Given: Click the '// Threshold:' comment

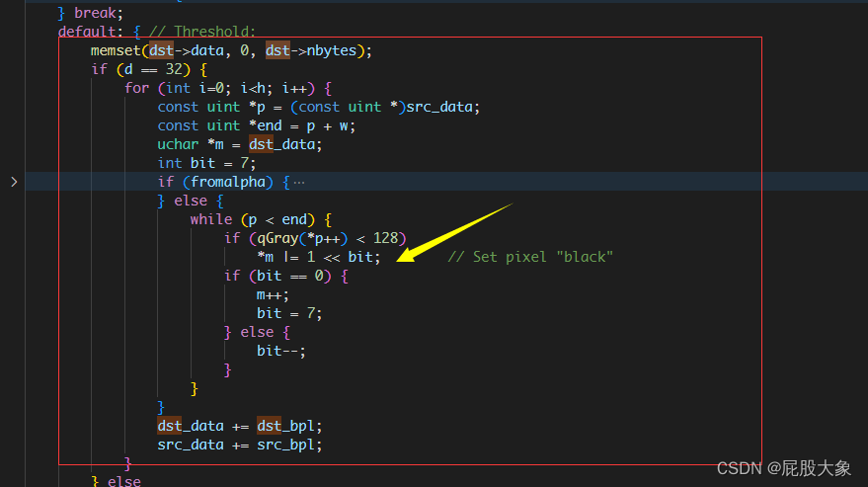Looking at the screenshot, I should pyautogui.click(x=202, y=32).
